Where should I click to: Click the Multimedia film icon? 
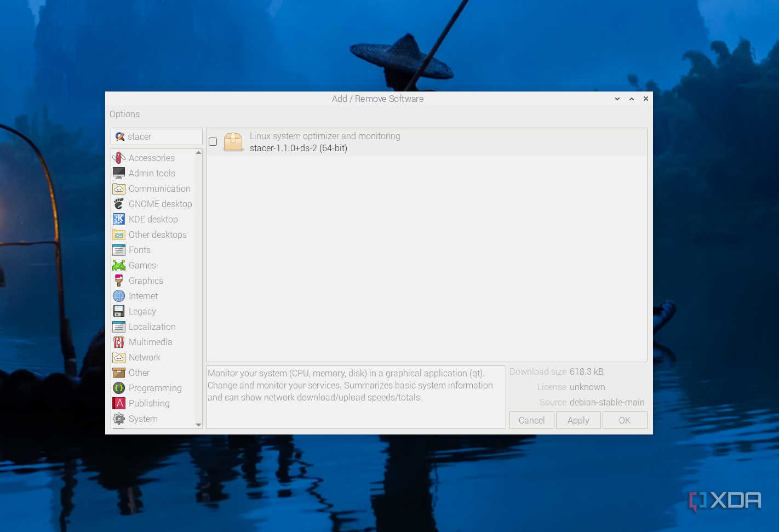[119, 342]
